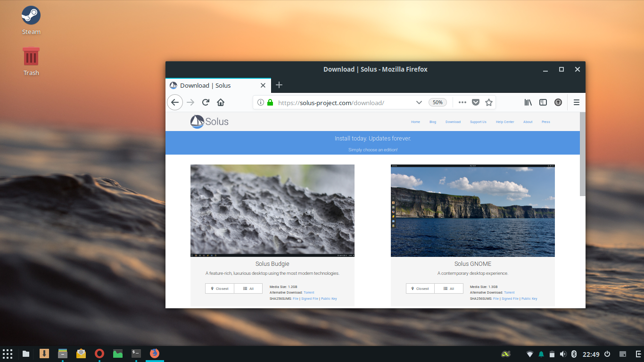Show site information via the info icon
The image size is (644, 362).
(x=261, y=102)
